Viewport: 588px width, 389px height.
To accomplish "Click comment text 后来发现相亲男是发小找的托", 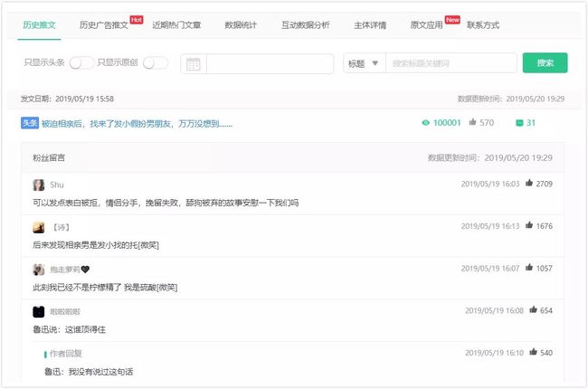I will (96, 245).
